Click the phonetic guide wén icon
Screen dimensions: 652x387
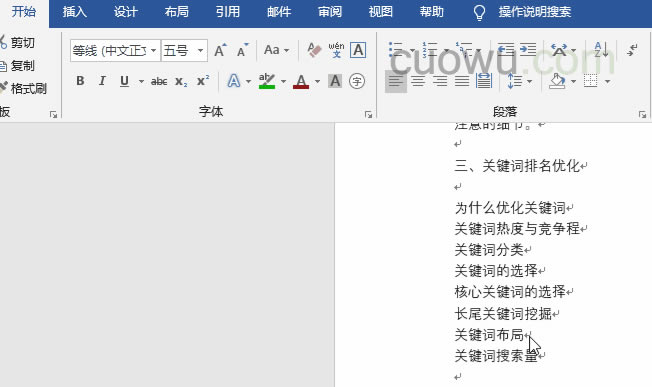click(x=336, y=50)
